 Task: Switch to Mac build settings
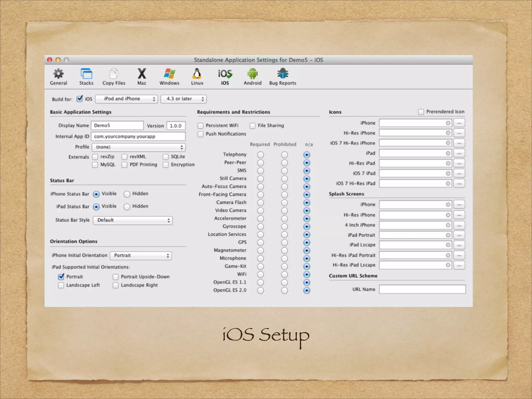(x=142, y=77)
